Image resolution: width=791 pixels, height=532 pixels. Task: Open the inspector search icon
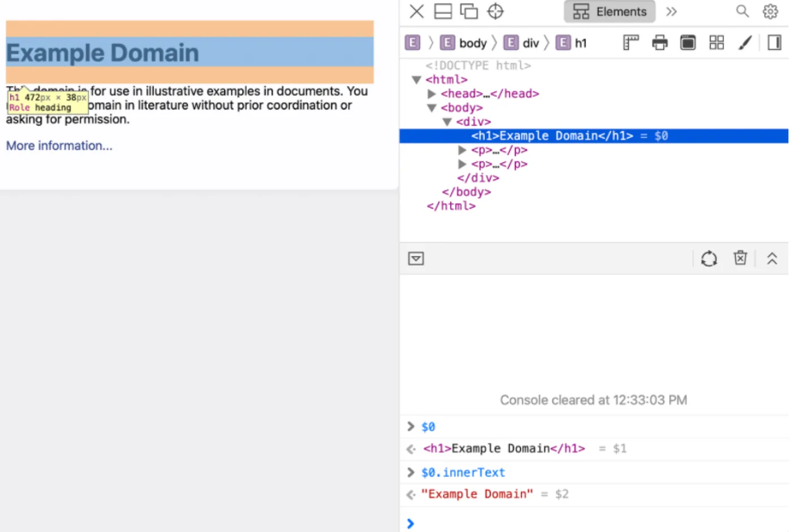pos(742,11)
